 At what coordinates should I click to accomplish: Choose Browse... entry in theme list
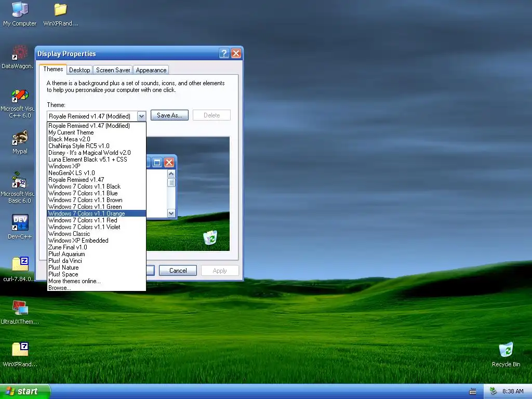[x=96, y=288]
